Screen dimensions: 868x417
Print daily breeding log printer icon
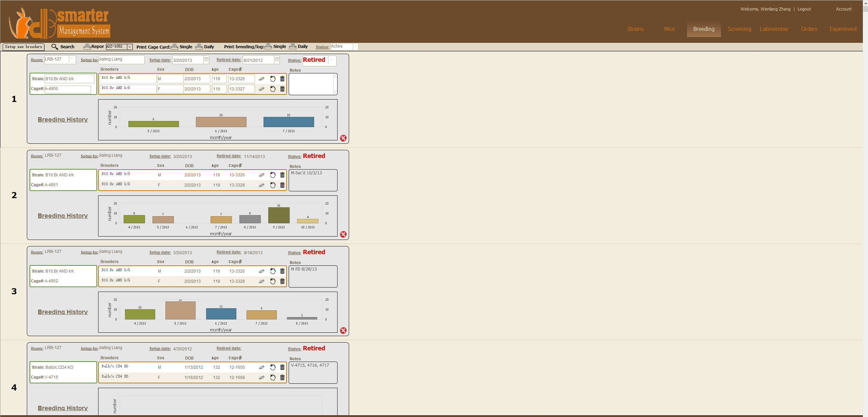[293, 47]
